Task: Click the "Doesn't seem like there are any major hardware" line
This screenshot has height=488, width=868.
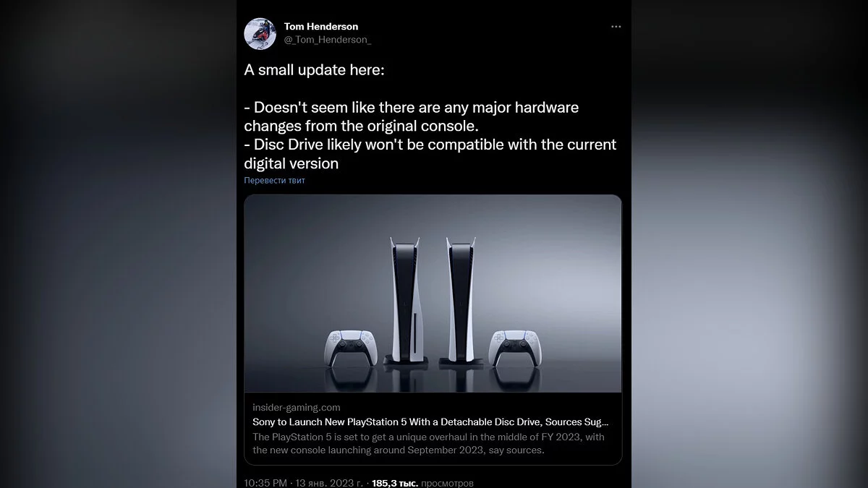Action: 411,107
